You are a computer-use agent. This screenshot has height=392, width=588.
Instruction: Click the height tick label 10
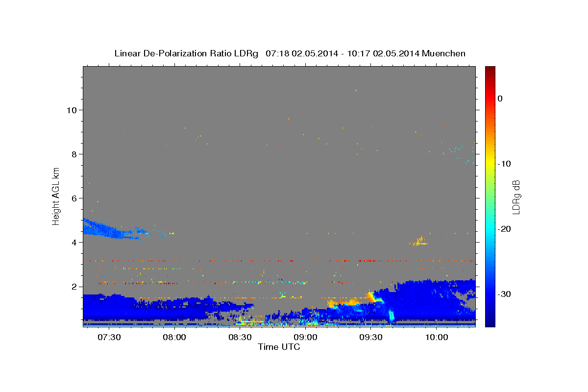click(72, 110)
